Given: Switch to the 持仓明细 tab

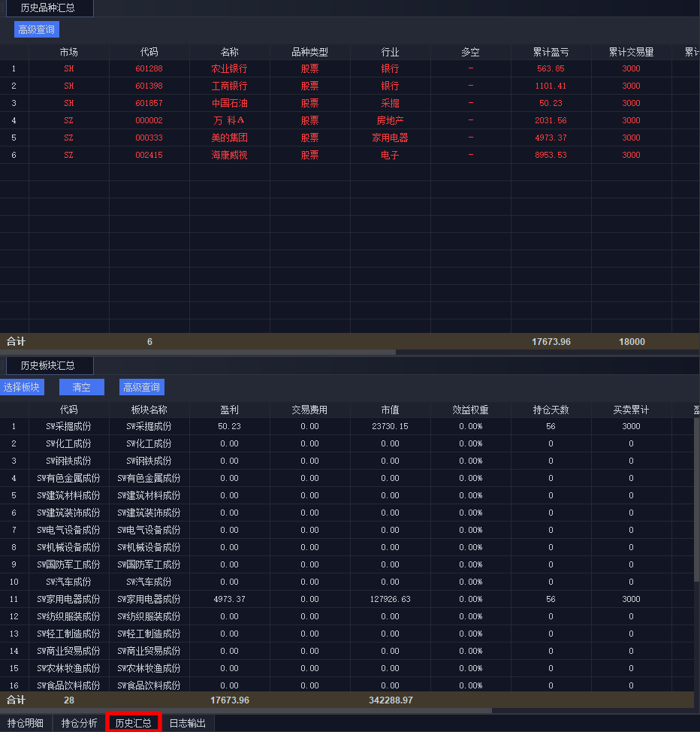Looking at the screenshot, I should (x=26, y=723).
